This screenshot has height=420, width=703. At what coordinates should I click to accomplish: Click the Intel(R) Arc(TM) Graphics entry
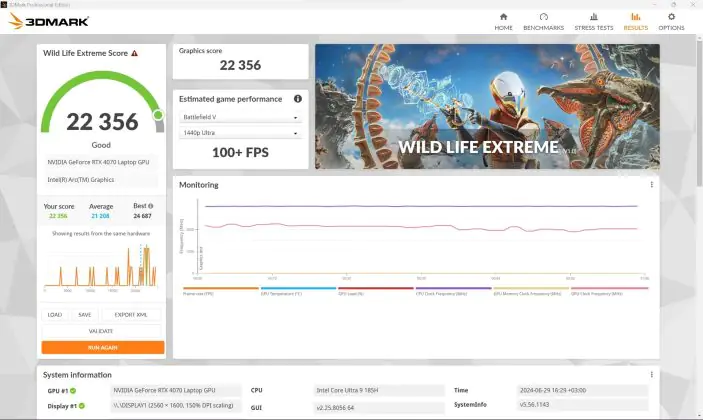101,180
